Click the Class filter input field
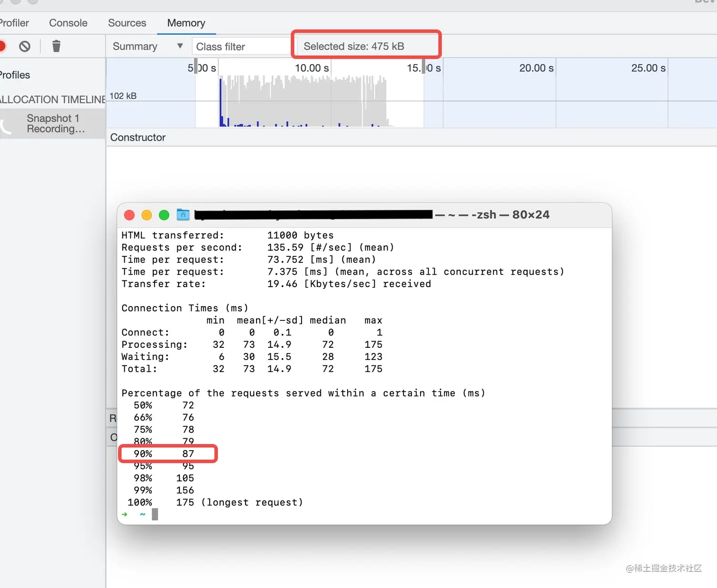This screenshot has height=588, width=717. tap(241, 46)
